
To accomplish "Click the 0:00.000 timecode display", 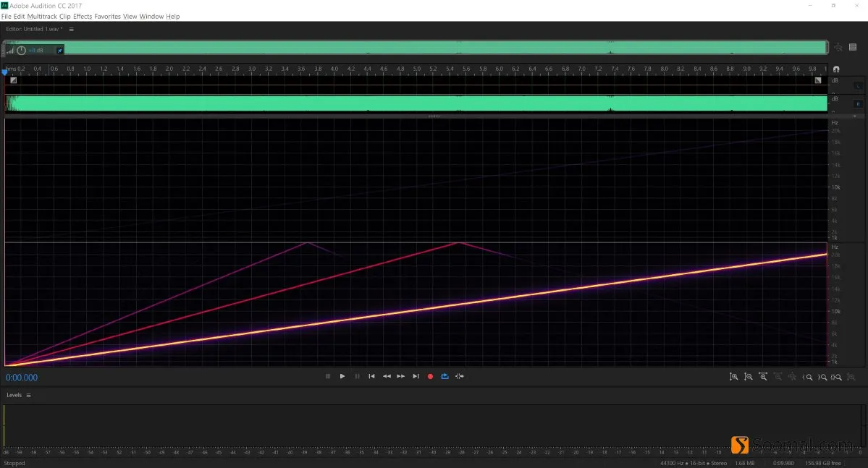I will (x=22, y=378).
